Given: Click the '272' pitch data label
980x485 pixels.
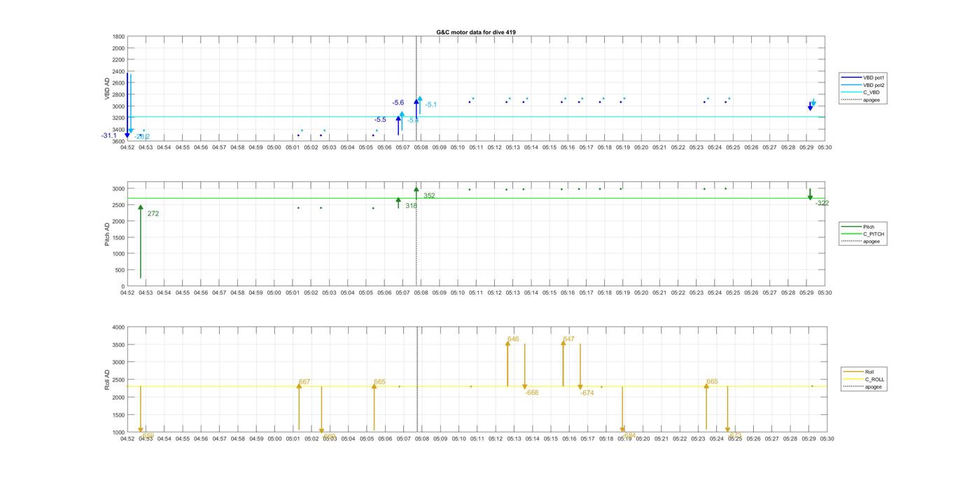Looking at the screenshot, I should [153, 213].
